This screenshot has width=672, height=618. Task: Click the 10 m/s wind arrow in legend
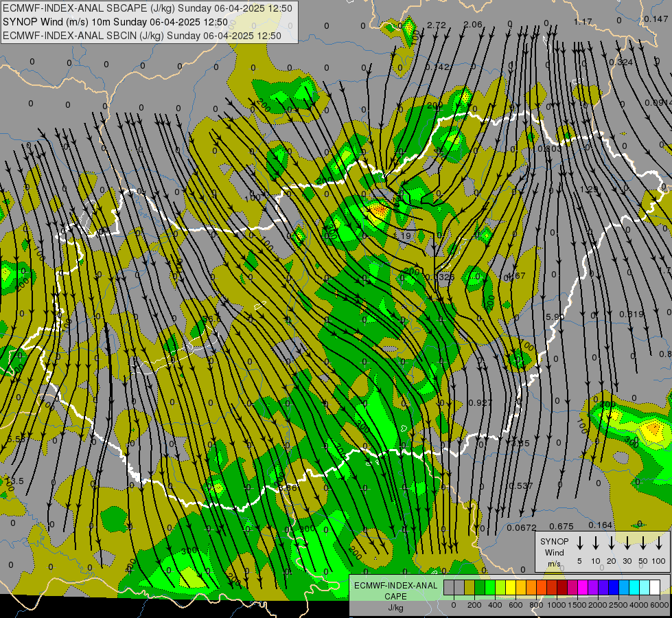point(595,542)
